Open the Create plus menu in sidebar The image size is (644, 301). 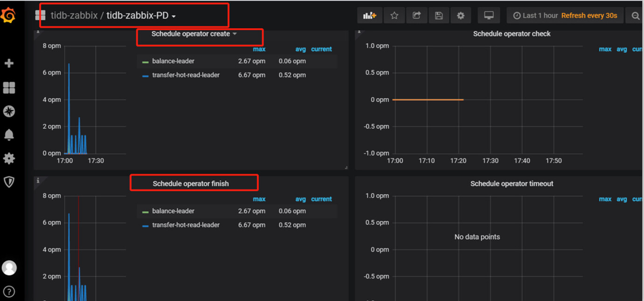coord(9,63)
